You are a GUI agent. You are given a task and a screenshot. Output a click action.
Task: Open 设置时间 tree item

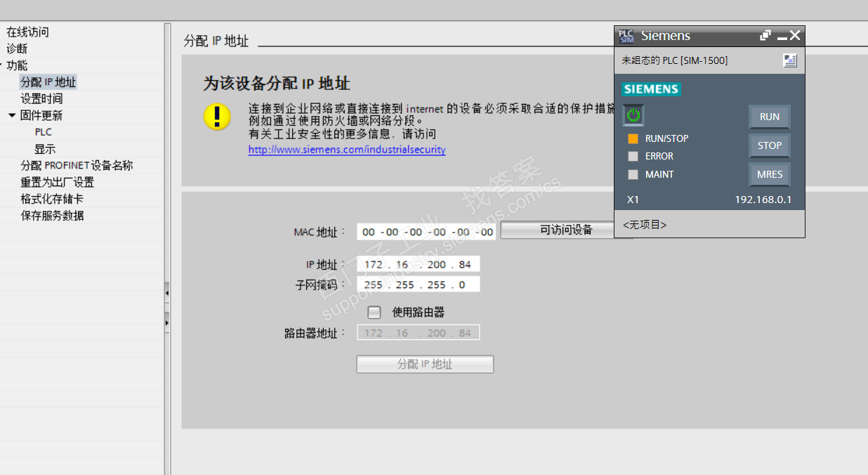point(41,99)
